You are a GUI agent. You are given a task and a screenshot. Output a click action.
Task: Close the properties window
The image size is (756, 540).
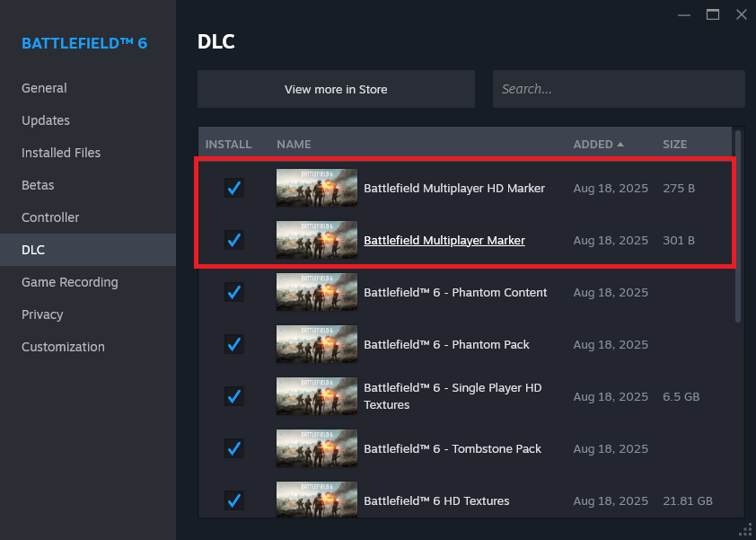tap(742, 15)
